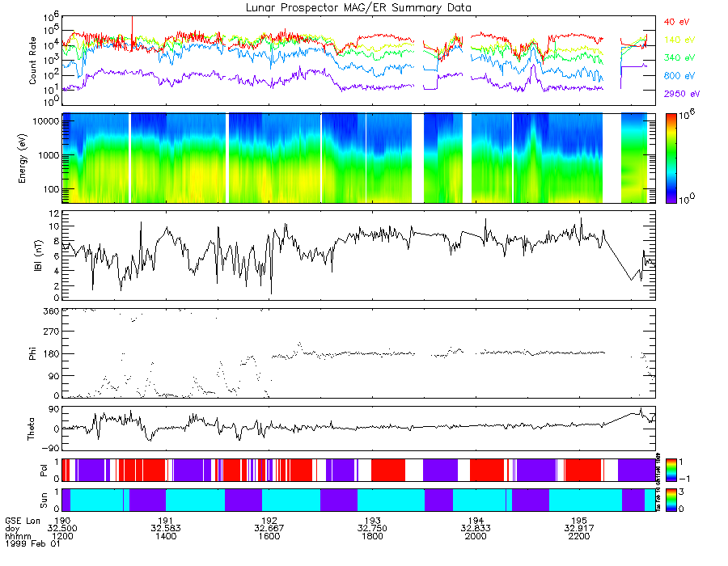
Task: Click the GSE Lon tick value '194'
Action: 476,521
